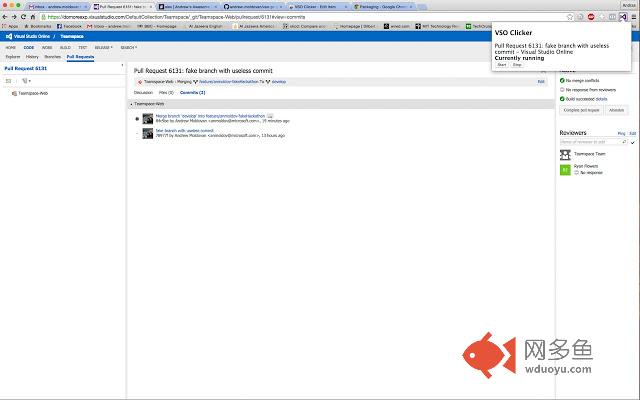Viewport: 640px width, 400px height.
Task: Open the Build succeeded details link
Action: [x=602, y=99]
